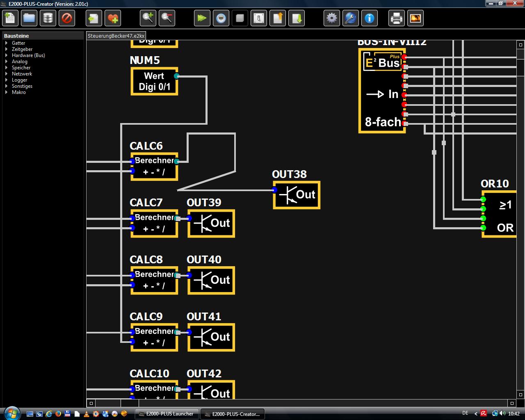This screenshot has width=525, height=420.
Task: Switch to E2000-PLUS Launcher taskbar button
Action: coord(167,414)
